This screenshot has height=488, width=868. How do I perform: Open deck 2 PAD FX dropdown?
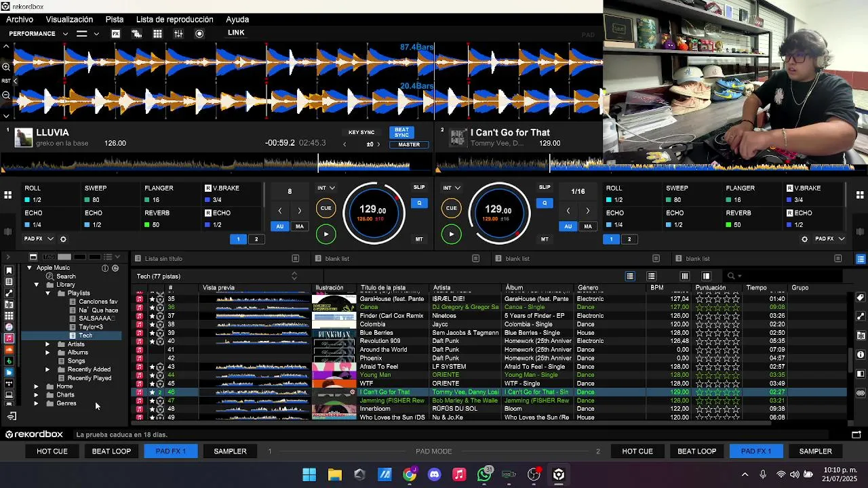click(x=829, y=239)
